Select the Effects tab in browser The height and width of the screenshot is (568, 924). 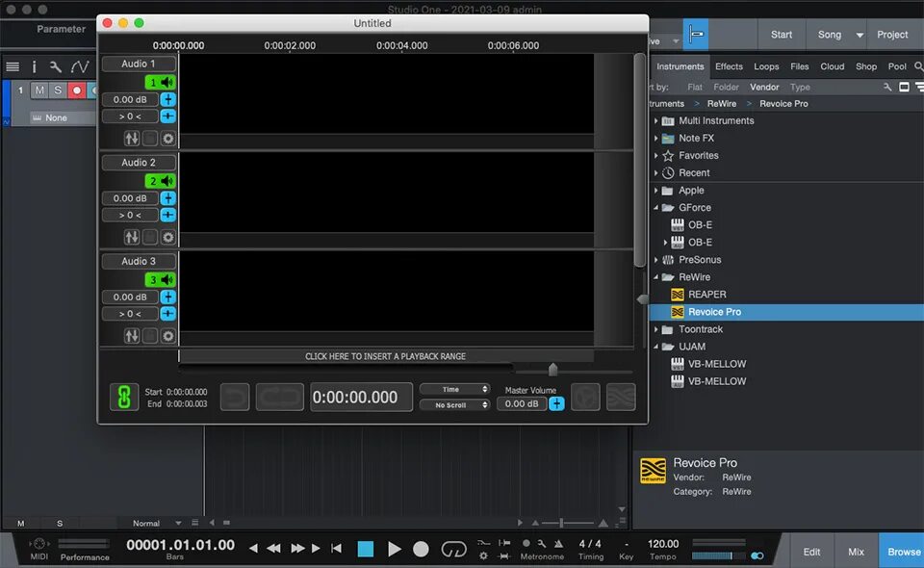[729, 66]
